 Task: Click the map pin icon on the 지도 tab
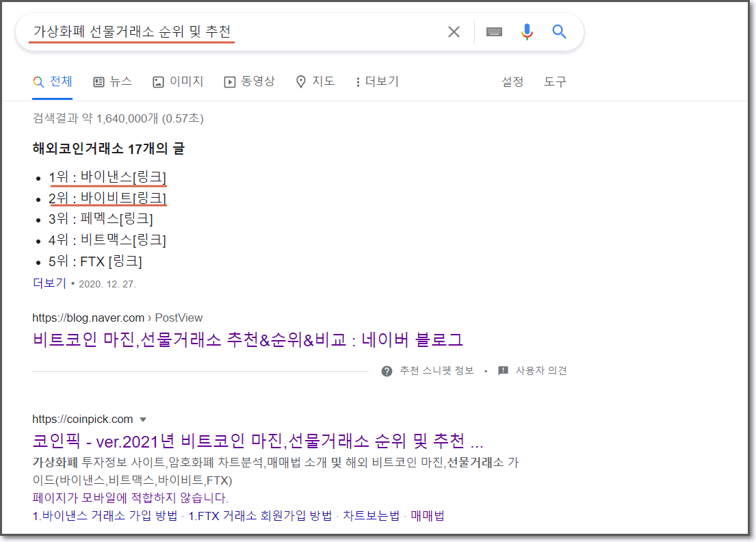[x=300, y=81]
